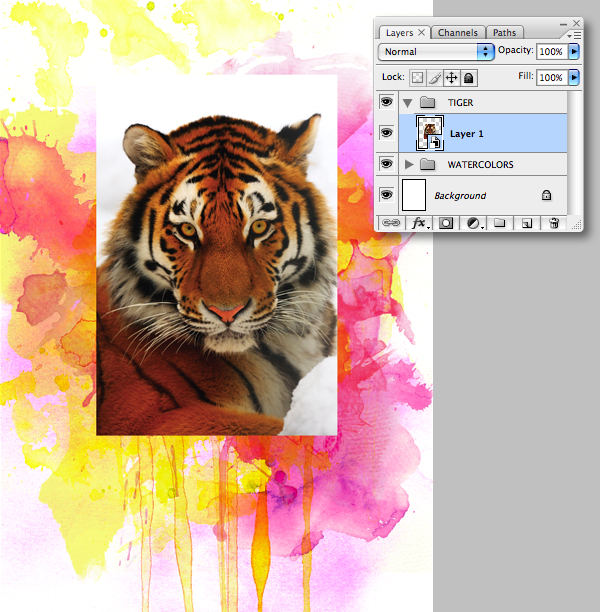
Task: Select the Background layer name
Action: (x=460, y=196)
